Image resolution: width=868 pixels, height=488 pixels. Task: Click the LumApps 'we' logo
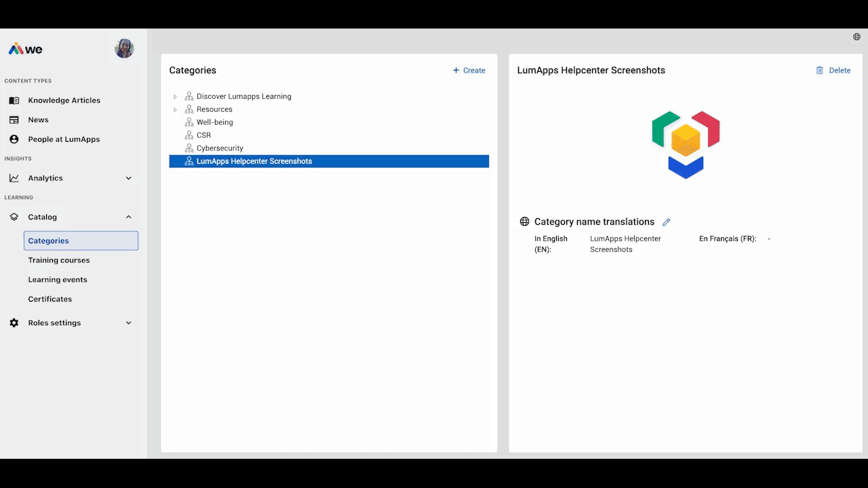(25, 49)
